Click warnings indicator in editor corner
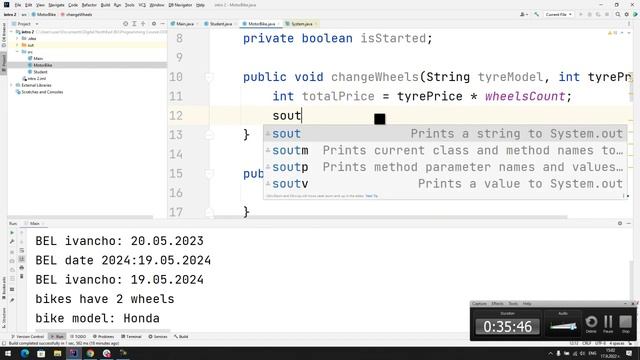640x360 pixels. pos(613,33)
